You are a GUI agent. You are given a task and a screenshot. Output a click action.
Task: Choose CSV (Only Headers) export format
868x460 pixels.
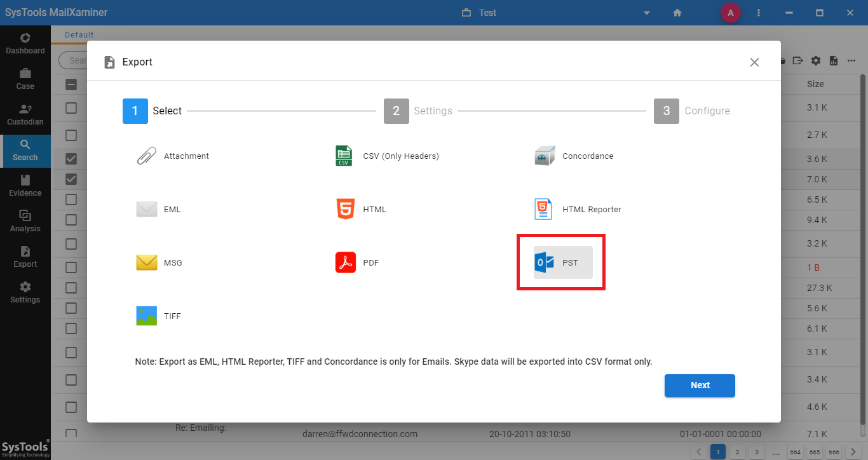(387, 156)
